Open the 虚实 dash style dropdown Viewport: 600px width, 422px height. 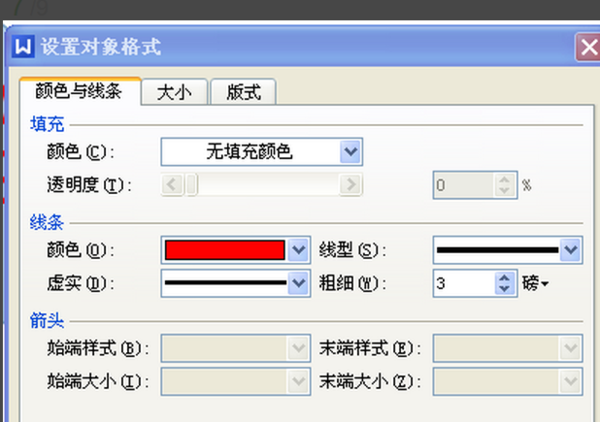pos(236,283)
